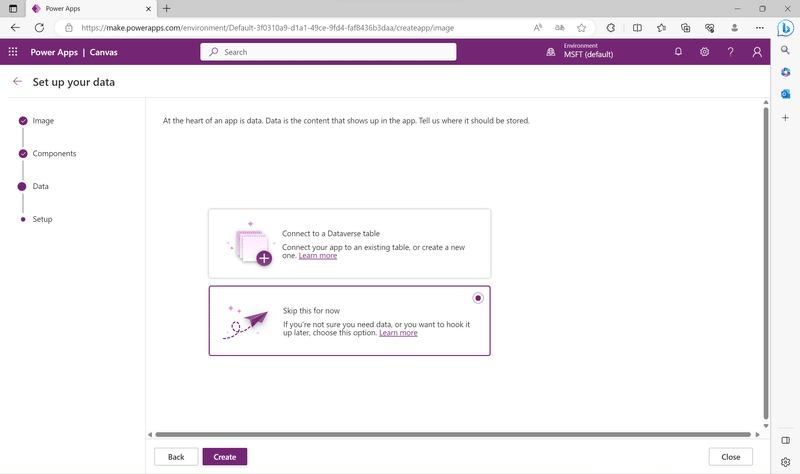This screenshot has height=474, width=800.
Task: Open browser profile icon
Action: pyautogui.click(x=735, y=28)
